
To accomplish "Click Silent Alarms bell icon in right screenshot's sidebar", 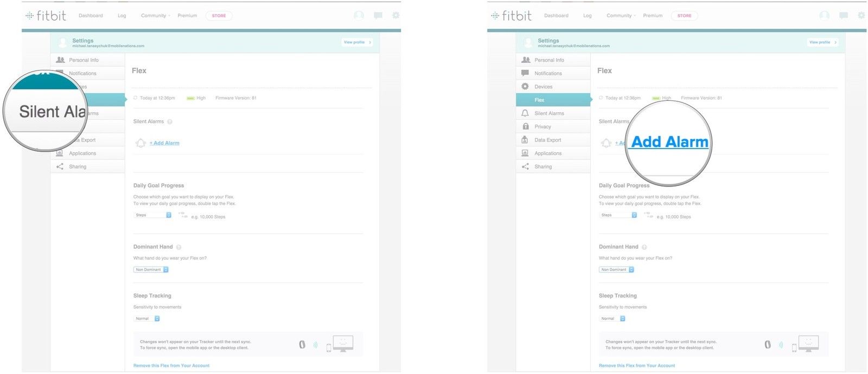I will (525, 113).
